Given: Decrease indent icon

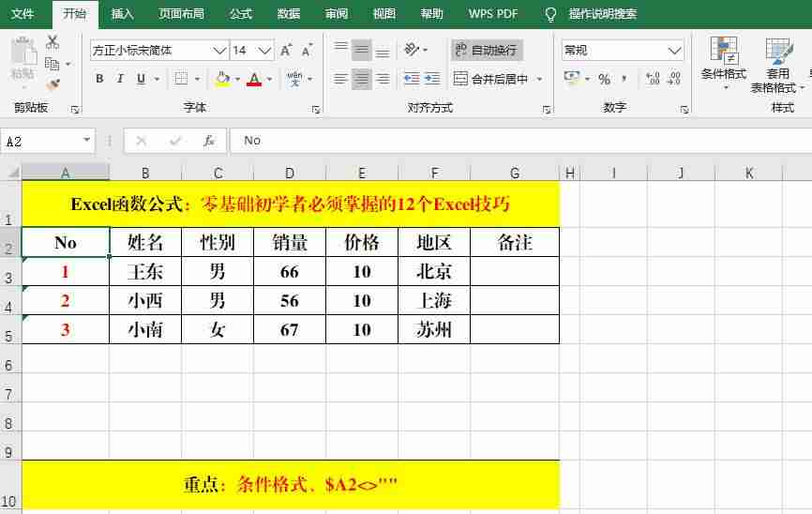Looking at the screenshot, I should 412,79.
